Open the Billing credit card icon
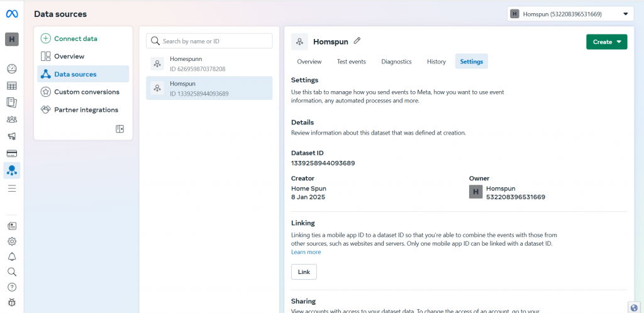 pyautogui.click(x=12, y=154)
